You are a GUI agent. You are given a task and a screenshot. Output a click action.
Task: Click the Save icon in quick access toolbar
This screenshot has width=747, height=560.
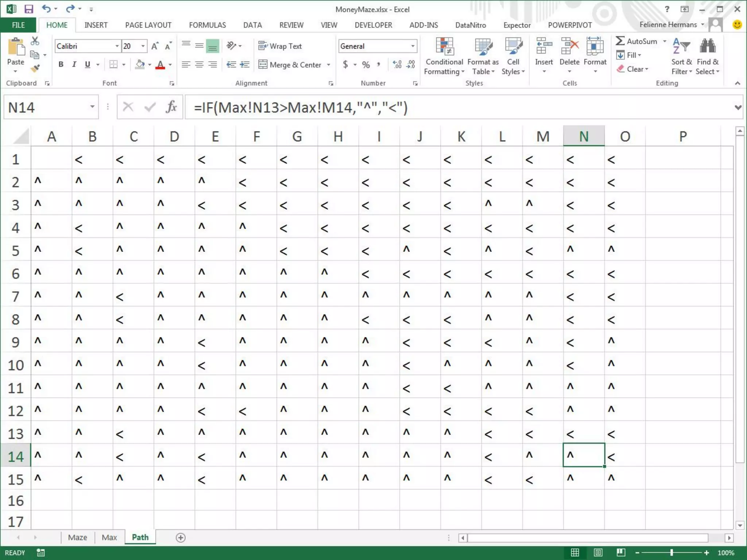click(28, 9)
